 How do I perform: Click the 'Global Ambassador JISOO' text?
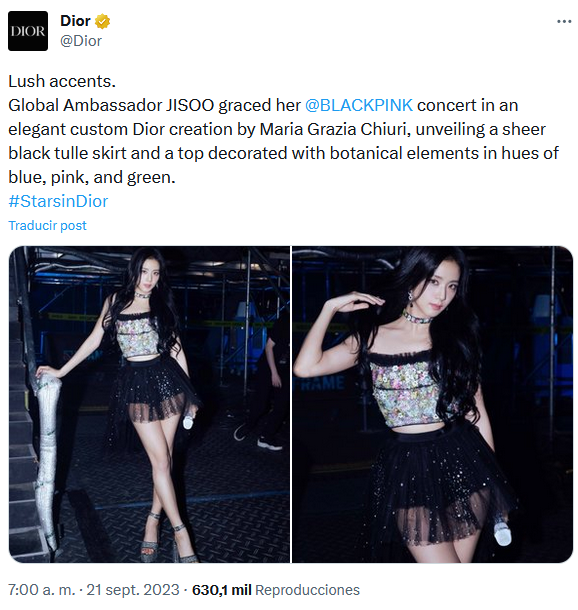pos(111,105)
